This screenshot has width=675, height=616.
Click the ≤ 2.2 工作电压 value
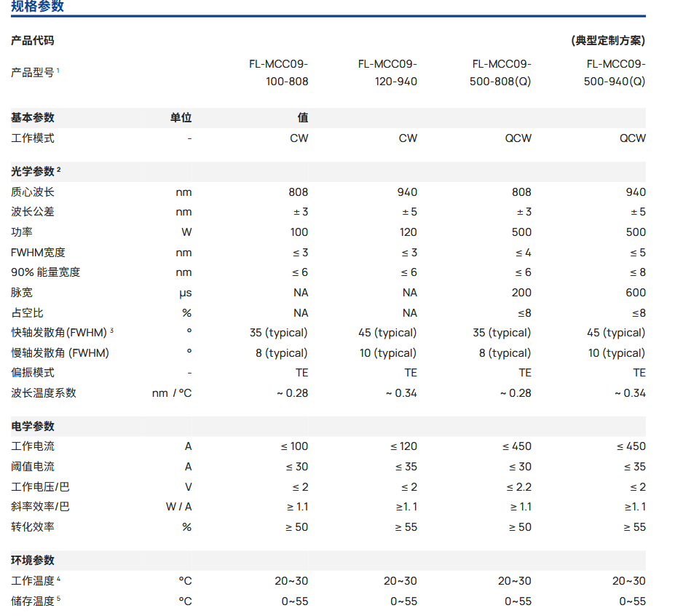click(519, 487)
